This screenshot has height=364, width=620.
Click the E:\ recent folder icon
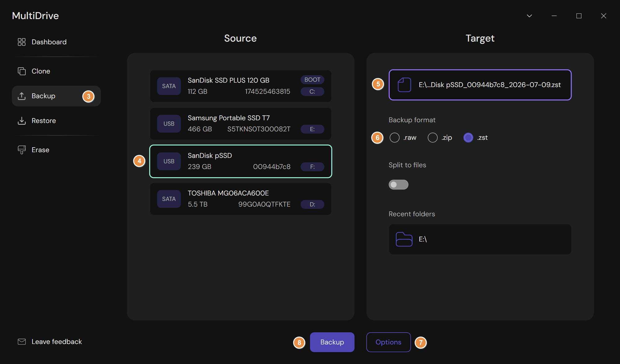click(x=404, y=239)
